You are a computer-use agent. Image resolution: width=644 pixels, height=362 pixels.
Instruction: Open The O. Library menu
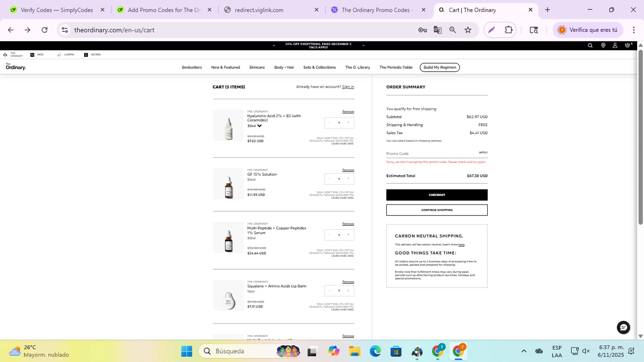358,67
